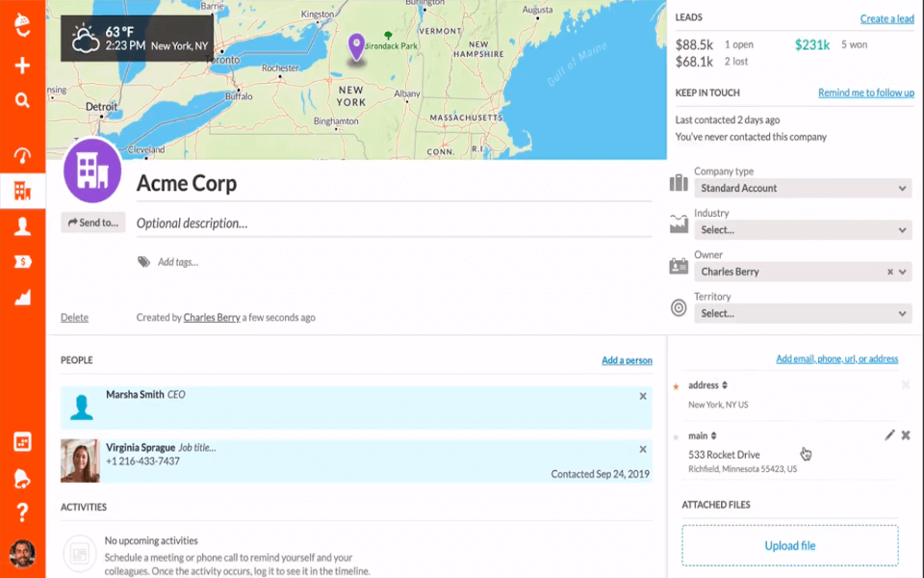Screen dimensions: 924x578
Task: Click the Acme Corp company name
Action: (187, 183)
